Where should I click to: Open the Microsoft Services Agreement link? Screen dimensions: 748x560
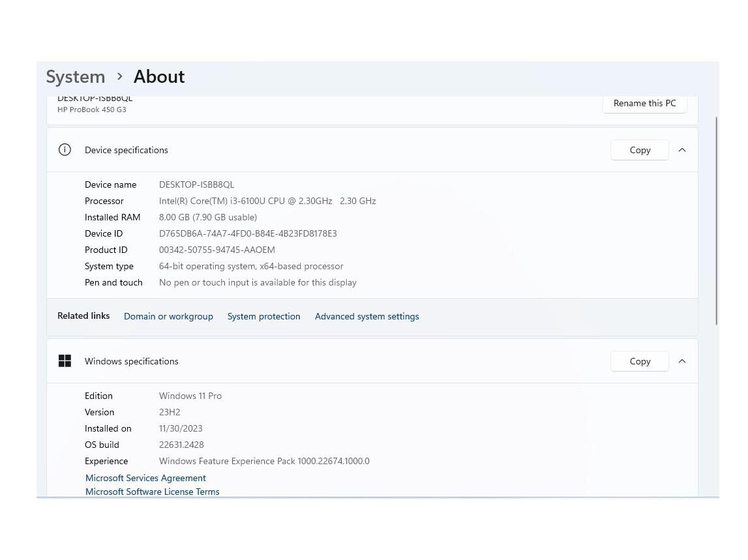pyautogui.click(x=145, y=478)
